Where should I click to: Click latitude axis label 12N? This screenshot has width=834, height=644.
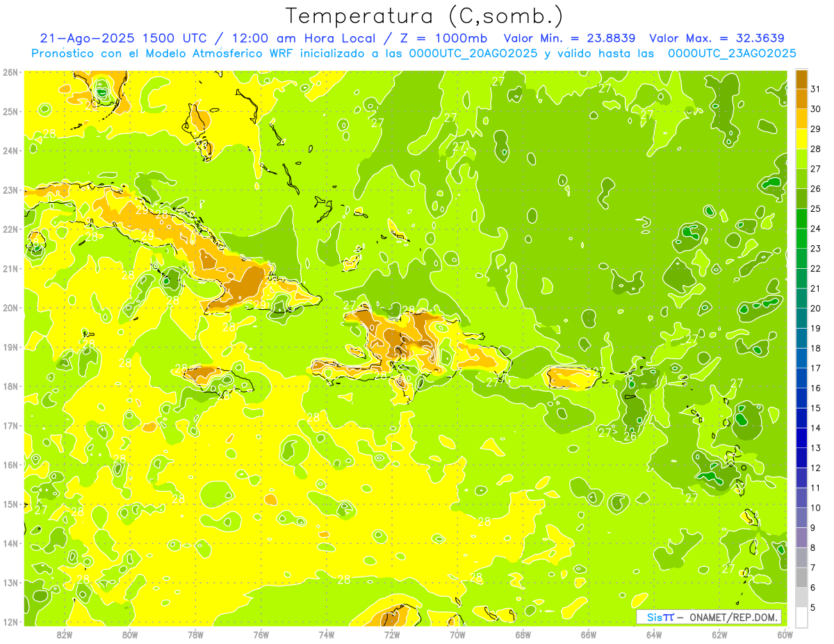tap(10, 622)
